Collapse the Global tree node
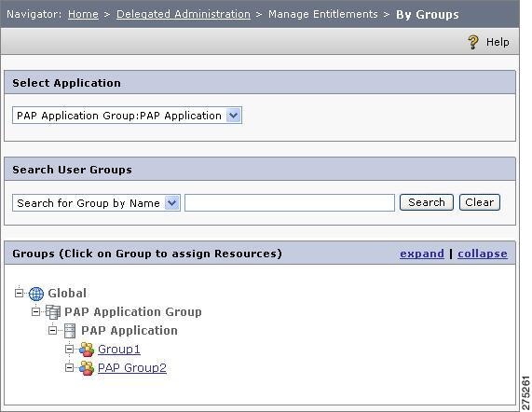532x412 pixels. 19,293
